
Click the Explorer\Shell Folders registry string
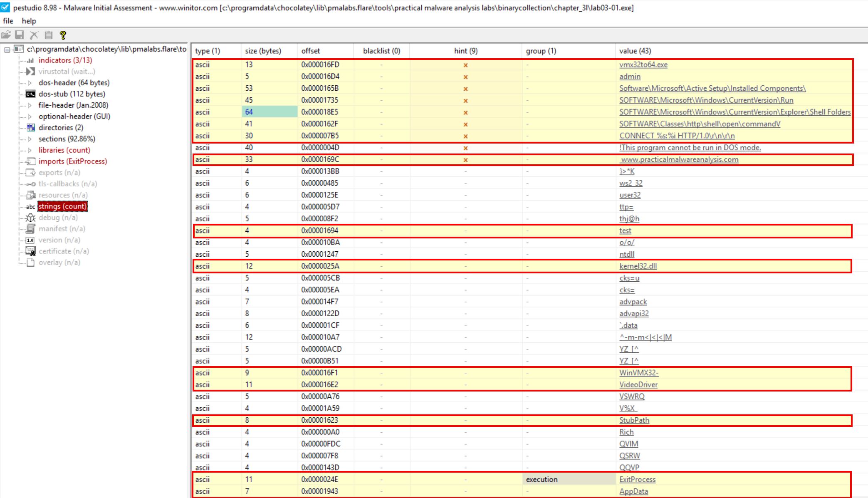735,112
